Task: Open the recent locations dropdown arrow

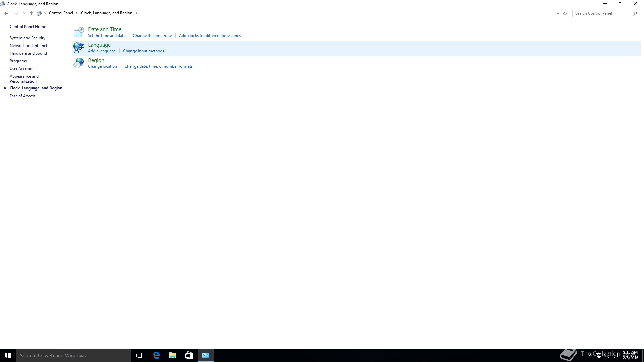Action: [24, 13]
